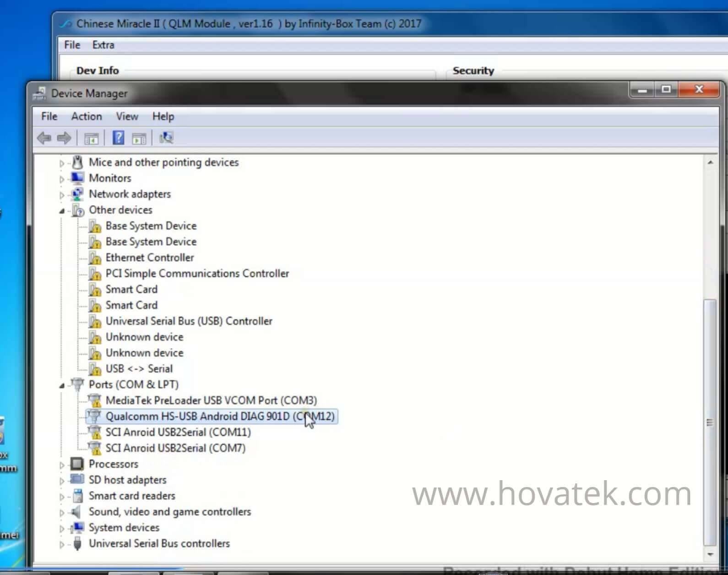Click Show/Hide Action Pane toolbar icon

139,138
